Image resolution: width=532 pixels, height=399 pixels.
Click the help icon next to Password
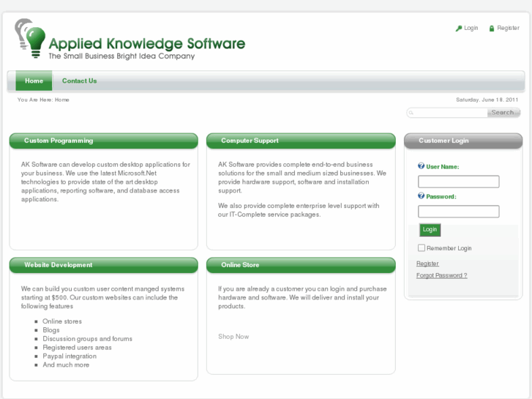click(421, 196)
